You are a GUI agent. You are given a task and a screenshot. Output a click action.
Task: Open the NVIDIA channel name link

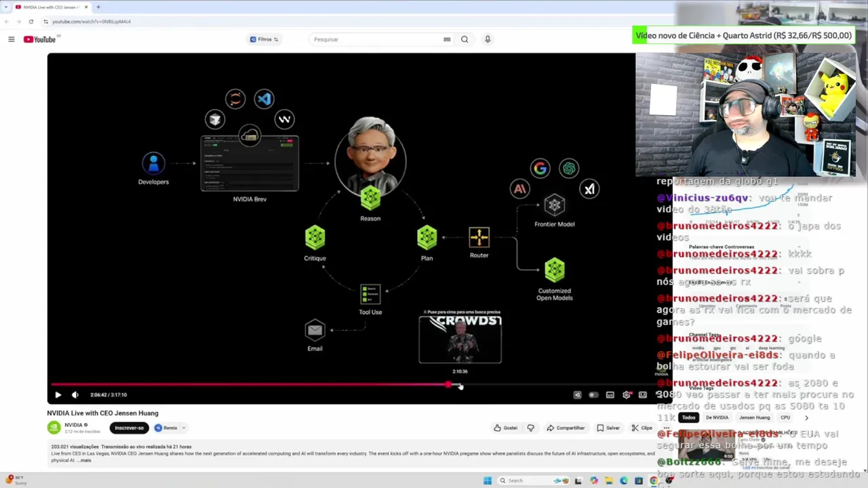click(x=73, y=425)
